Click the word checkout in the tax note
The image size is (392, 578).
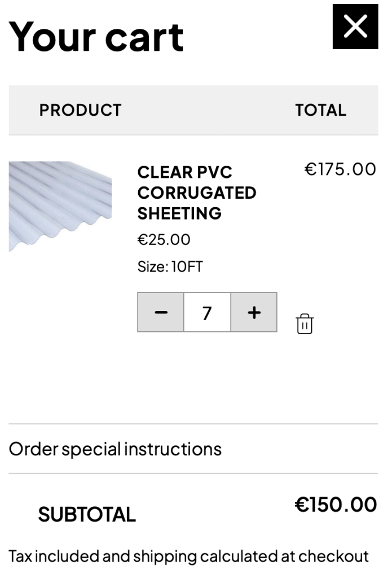click(x=333, y=557)
